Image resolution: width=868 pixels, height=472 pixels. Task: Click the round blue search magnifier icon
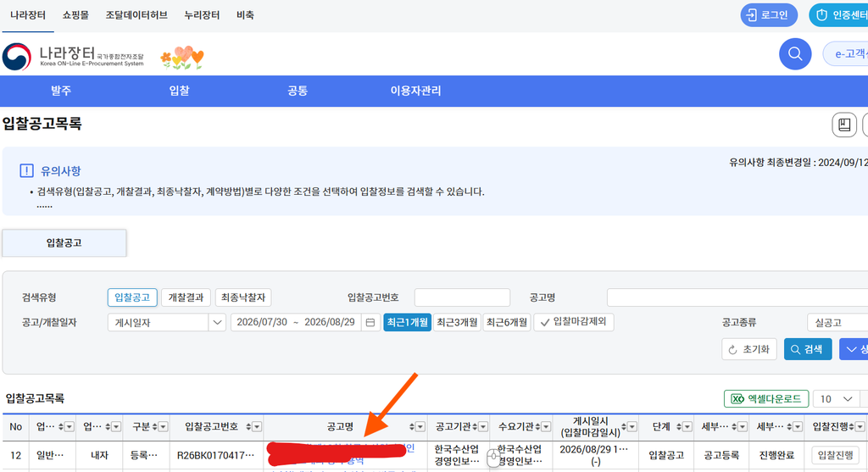[795, 54]
